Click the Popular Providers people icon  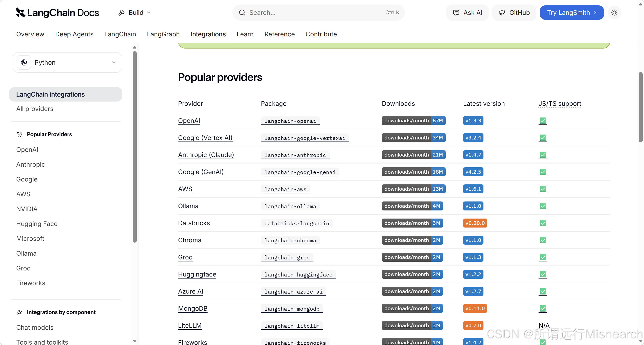click(19, 134)
